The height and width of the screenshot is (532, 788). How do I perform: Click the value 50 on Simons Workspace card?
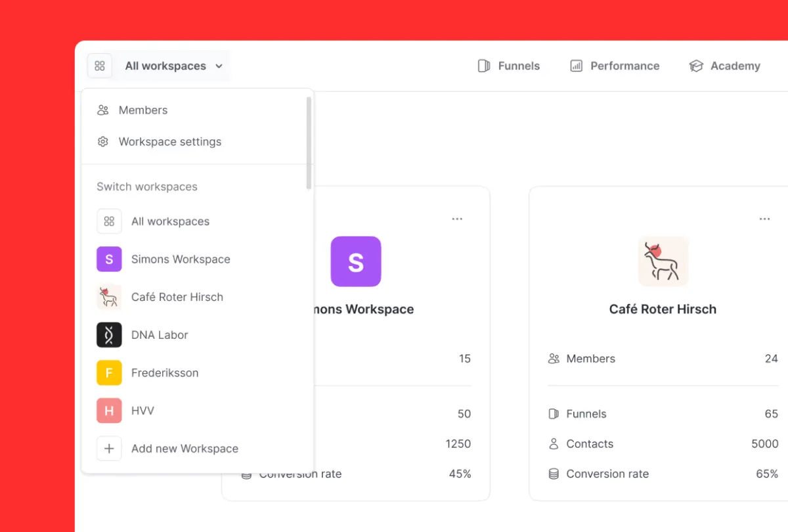(464, 414)
